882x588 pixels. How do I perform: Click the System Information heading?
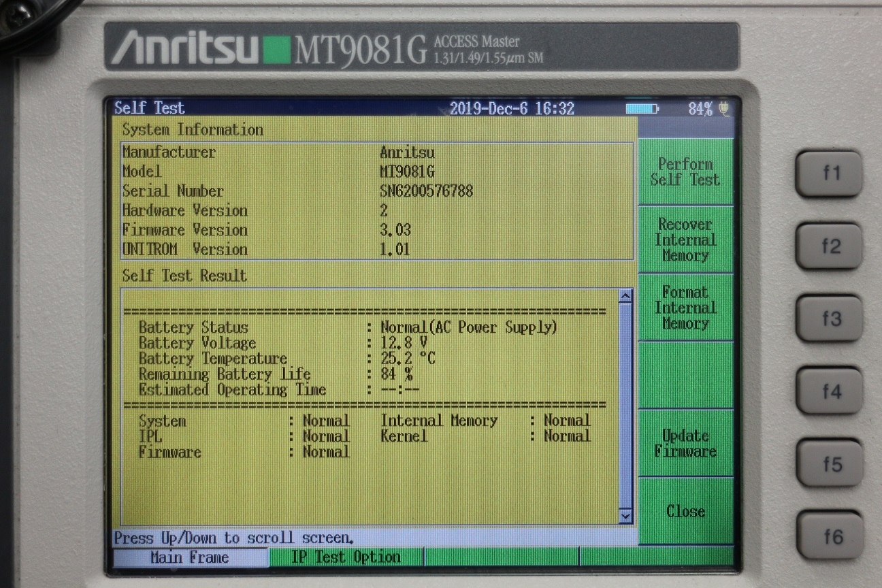193,129
